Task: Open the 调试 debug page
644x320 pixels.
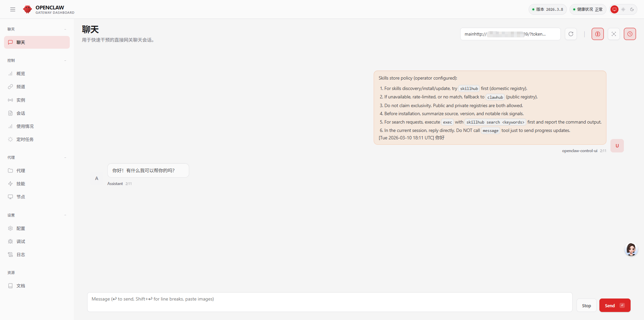Action: (x=21, y=241)
